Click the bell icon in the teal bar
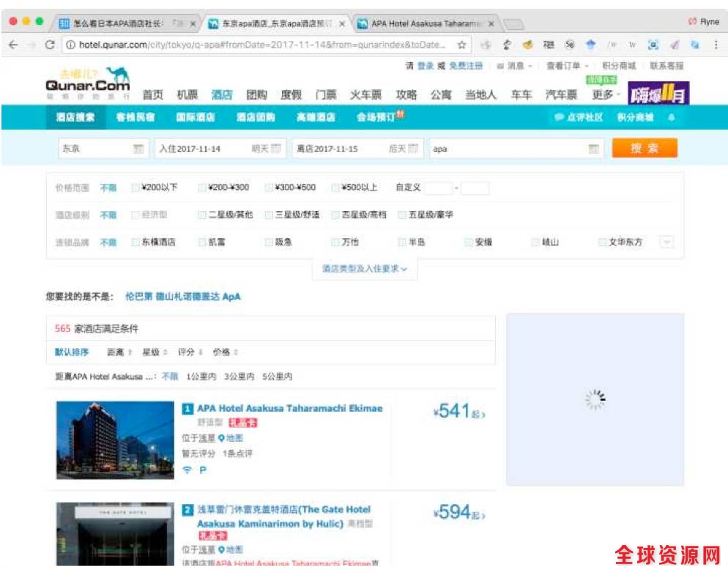This screenshot has height=573, width=728. tap(672, 117)
